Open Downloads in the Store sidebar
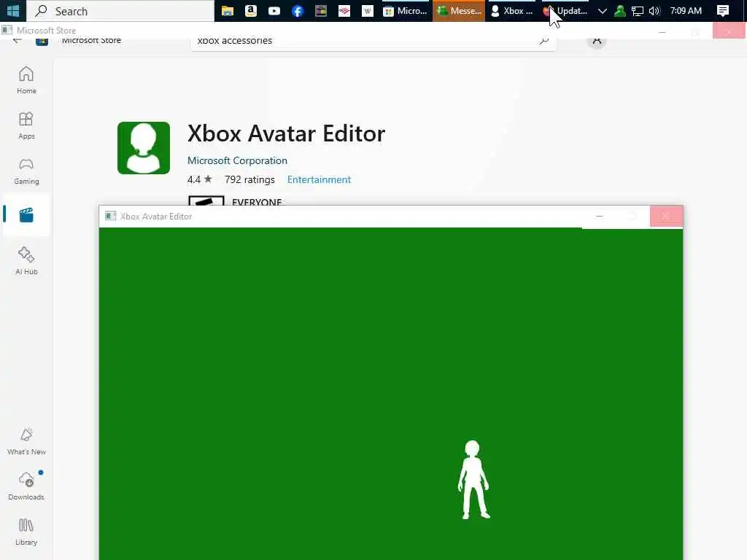 pyautogui.click(x=26, y=486)
